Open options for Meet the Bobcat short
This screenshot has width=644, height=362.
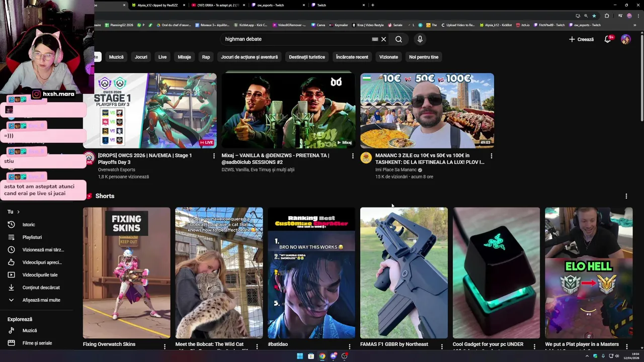pyautogui.click(x=257, y=346)
